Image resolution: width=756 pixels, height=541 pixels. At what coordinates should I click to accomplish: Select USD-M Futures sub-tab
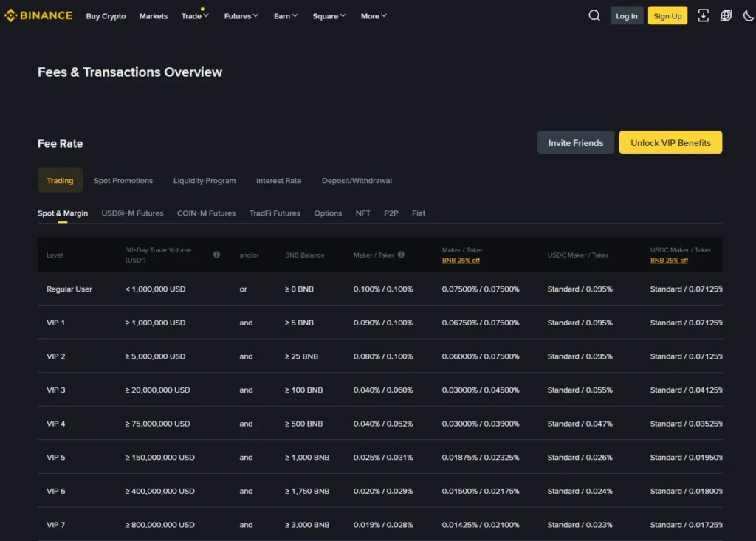click(x=132, y=213)
